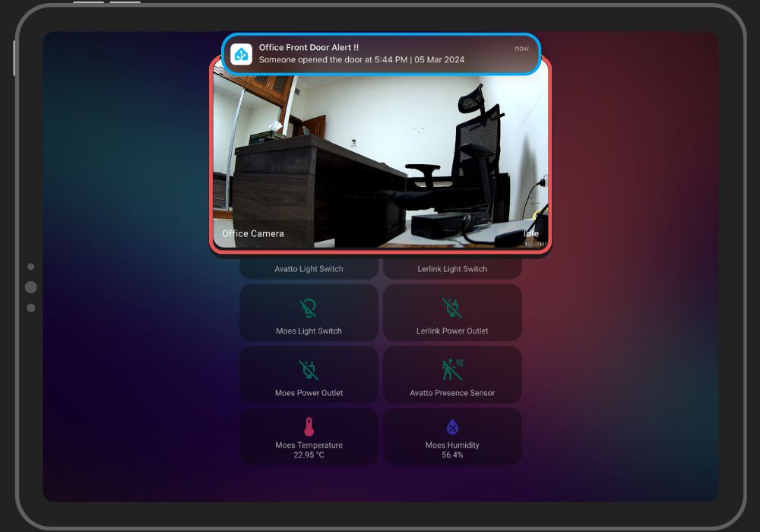Screen dimensions: 760x532
Task: Select the Avatto Presence Sensor motion icon
Action: [x=452, y=370]
